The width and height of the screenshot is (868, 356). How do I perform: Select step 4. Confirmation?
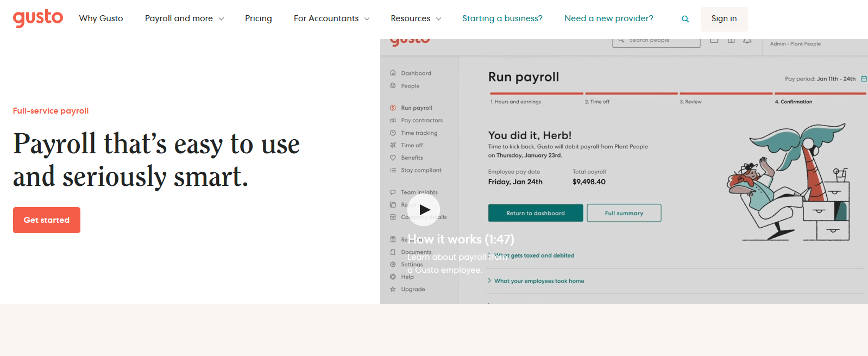point(794,102)
